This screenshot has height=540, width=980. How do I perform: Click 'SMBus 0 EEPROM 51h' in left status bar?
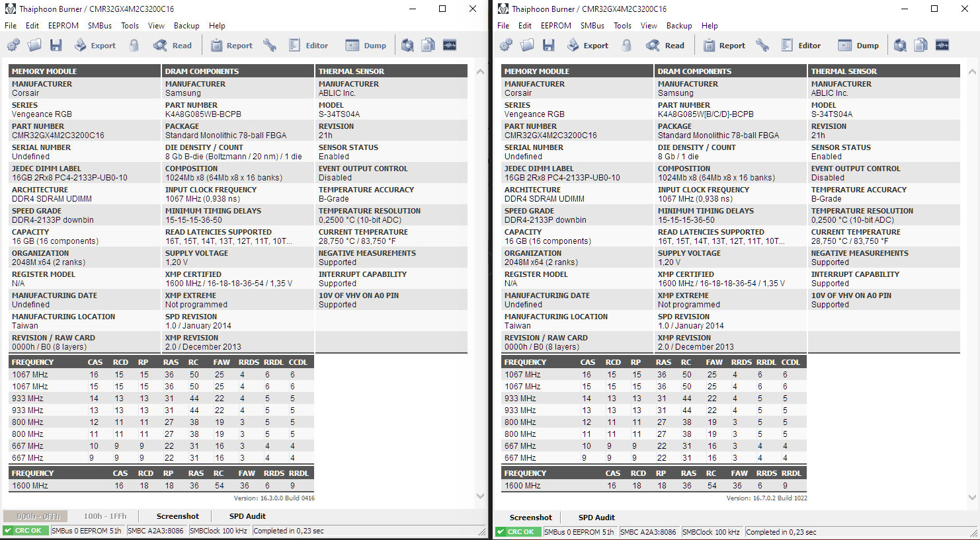tap(87, 531)
